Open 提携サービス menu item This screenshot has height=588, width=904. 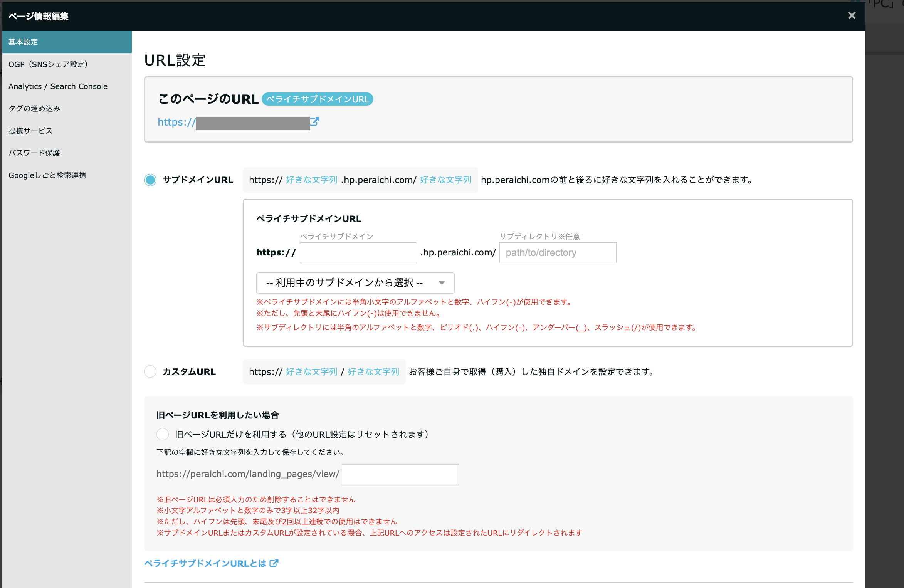pyautogui.click(x=67, y=131)
